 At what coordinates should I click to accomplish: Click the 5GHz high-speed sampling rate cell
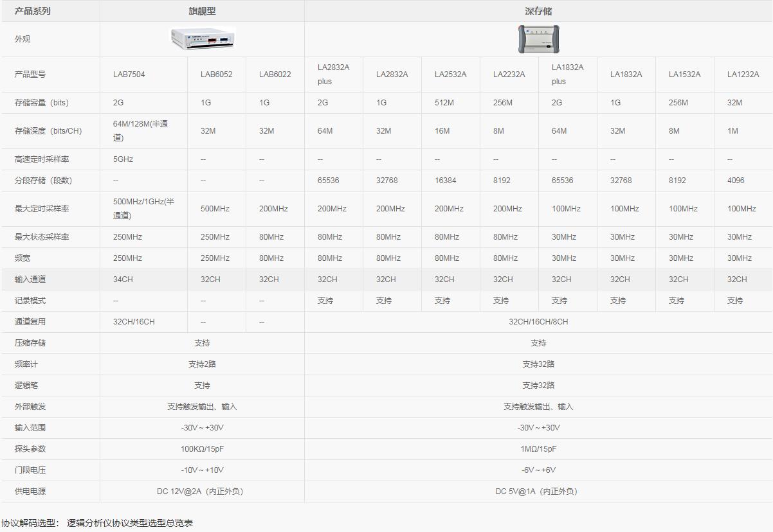click(123, 159)
